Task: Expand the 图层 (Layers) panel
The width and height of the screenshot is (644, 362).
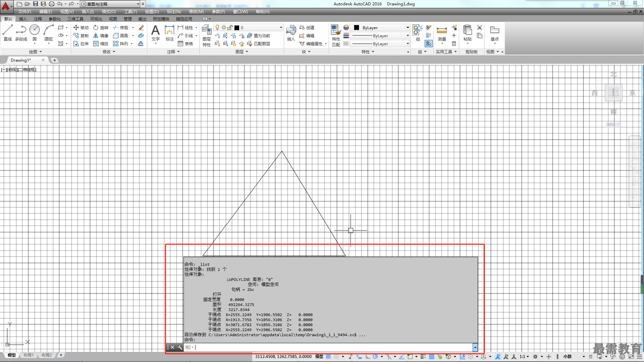Action: coord(241,52)
